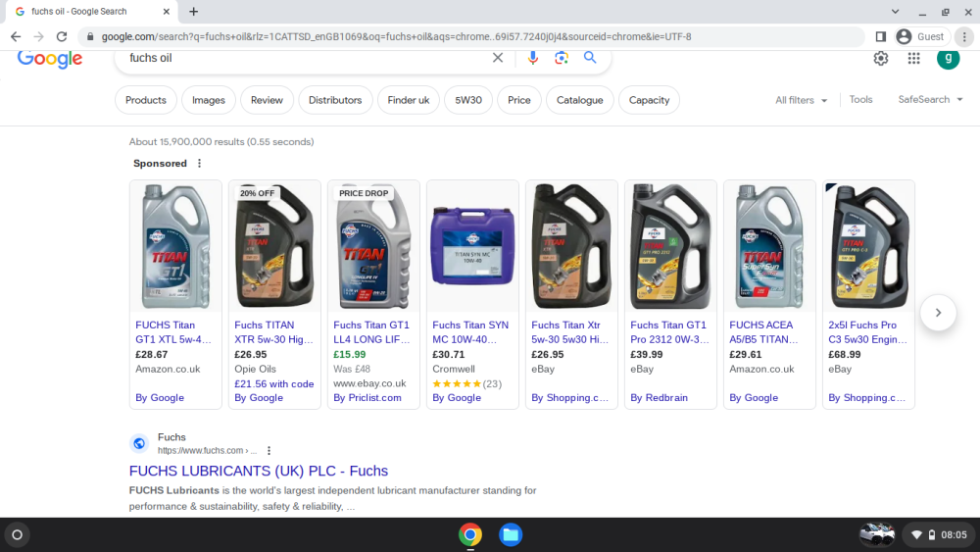This screenshot has height=552, width=980.
Task: Open a new browser tab
Action: click(194, 11)
